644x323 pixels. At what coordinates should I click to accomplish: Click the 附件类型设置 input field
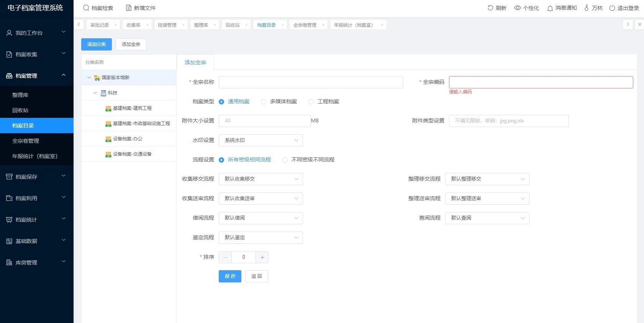509,121
